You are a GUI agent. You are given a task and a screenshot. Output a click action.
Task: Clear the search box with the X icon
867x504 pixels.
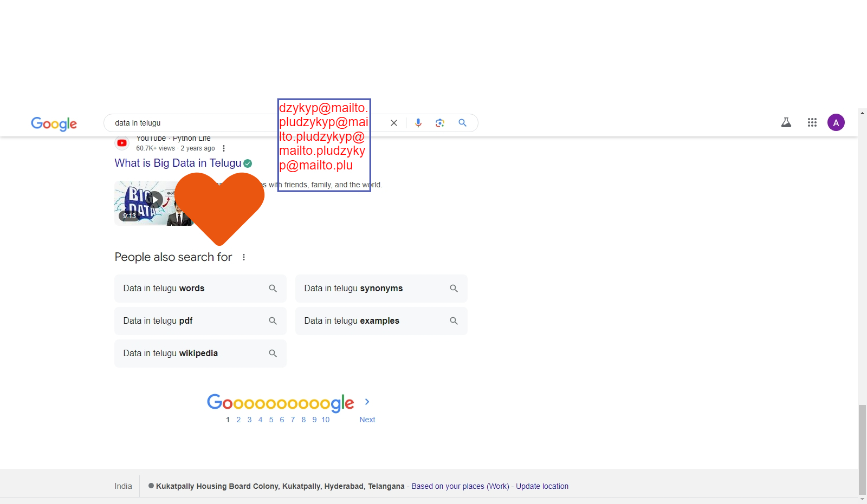(394, 123)
